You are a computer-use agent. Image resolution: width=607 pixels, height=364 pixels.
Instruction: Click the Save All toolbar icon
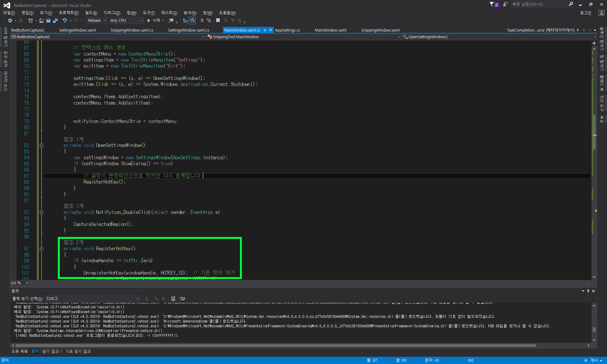click(x=55, y=21)
